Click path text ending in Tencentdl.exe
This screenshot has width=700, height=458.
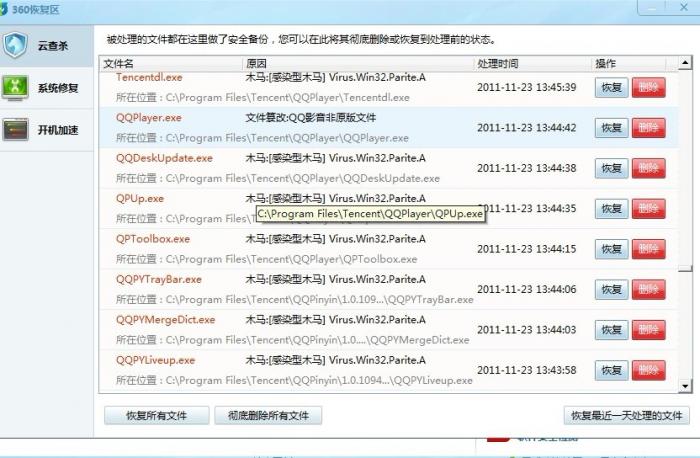(262, 98)
